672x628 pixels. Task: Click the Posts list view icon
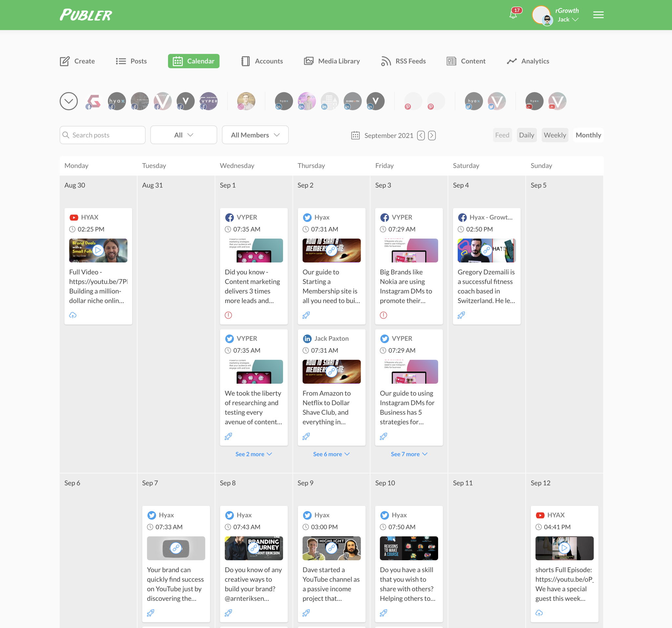(x=121, y=61)
